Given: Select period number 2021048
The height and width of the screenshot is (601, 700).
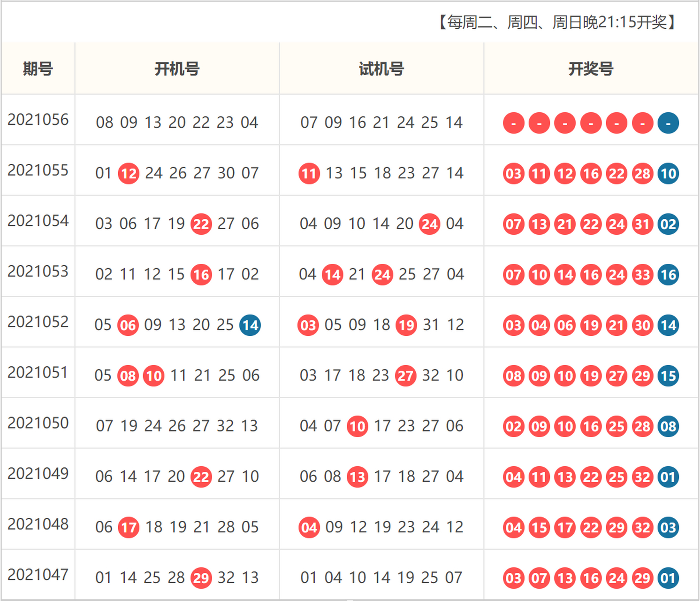Looking at the screenshot, I should click(38, 524).
